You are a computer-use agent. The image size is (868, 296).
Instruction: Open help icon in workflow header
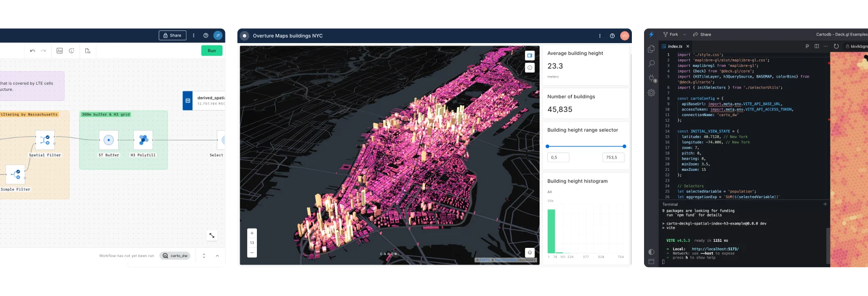[x=206, y=35]
